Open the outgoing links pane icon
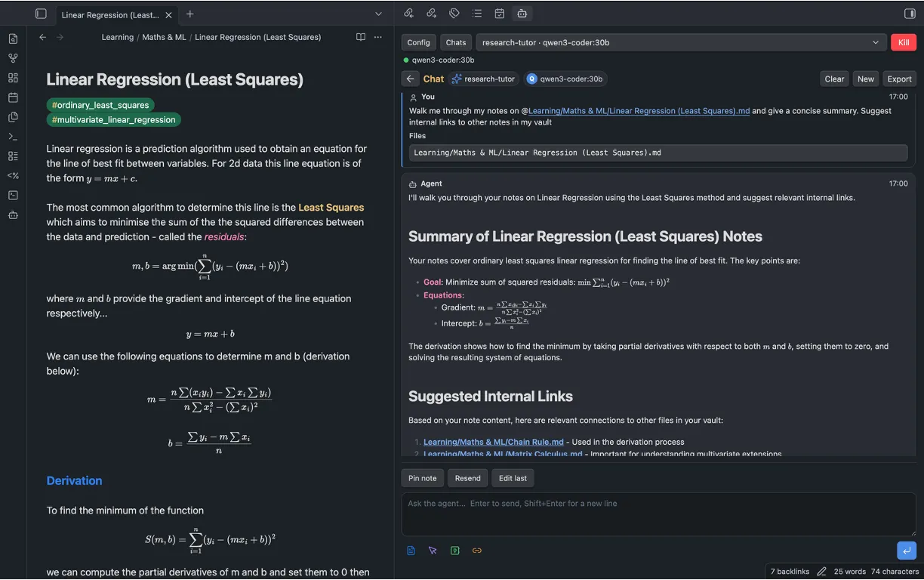924x580 pixels. [x=432, y=13]
